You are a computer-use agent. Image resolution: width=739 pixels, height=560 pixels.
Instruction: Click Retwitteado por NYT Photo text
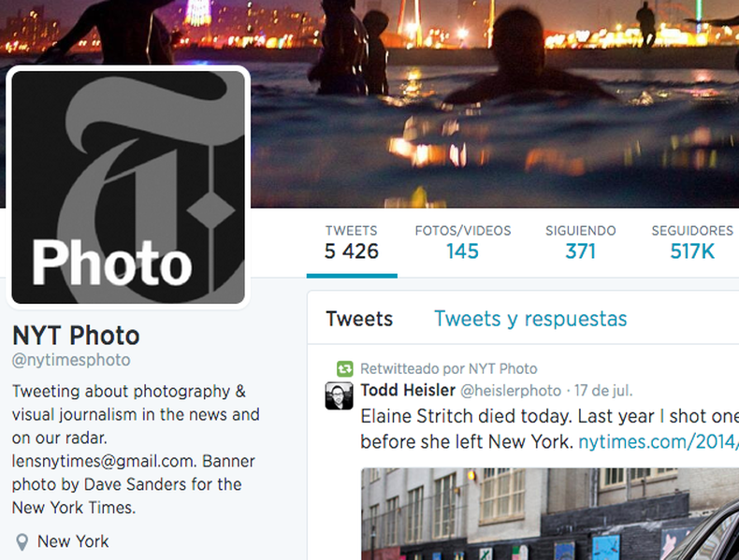[449, 368]
